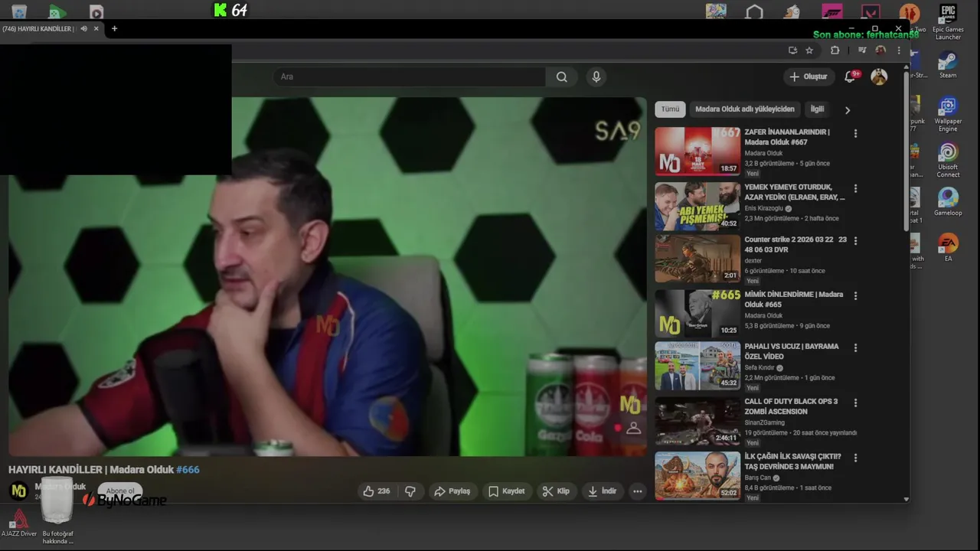Open the YEMEK YEMEYE OTURDUK thumbnail
This screenshot has width=980, height=551.
[697, 207]
